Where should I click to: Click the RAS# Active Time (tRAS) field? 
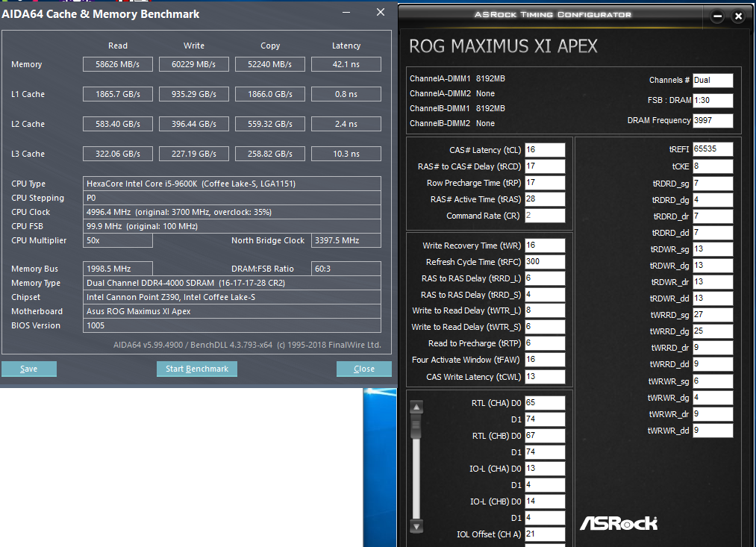tap(545, 199)
